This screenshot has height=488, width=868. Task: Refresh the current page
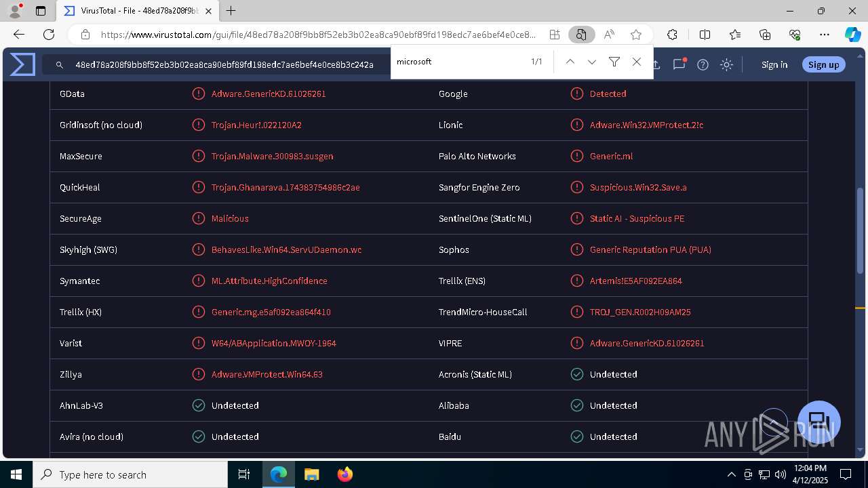coord(49,35)
